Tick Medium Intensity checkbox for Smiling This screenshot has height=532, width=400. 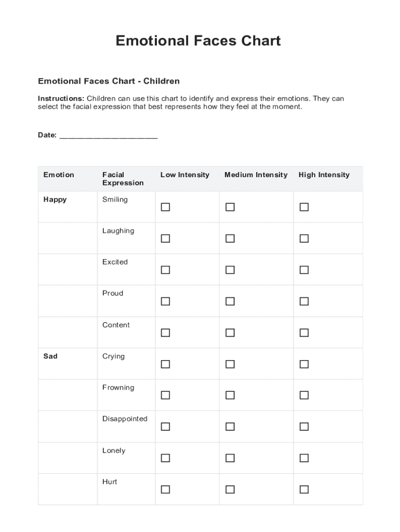click(x=230, y=207)
